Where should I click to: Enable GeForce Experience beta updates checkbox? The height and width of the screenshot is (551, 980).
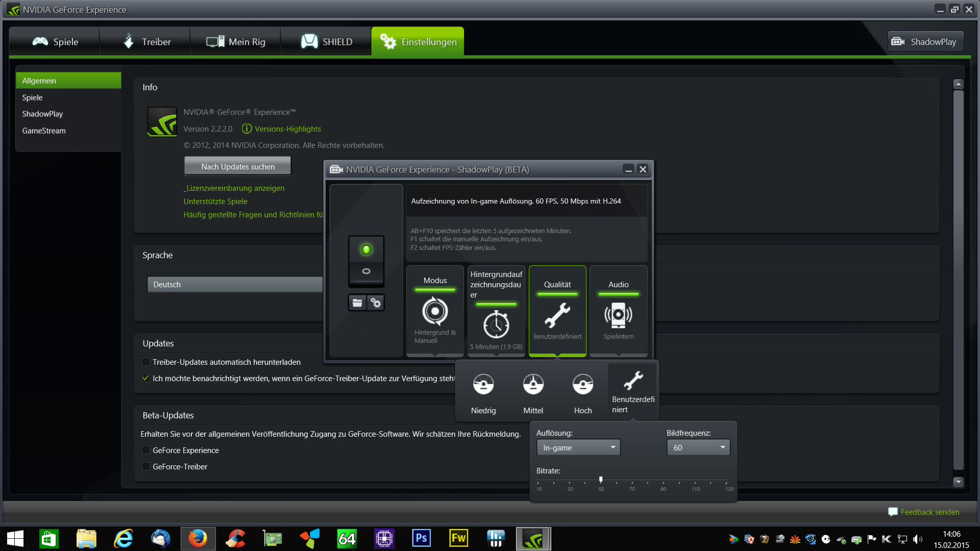tap(146, 450)
